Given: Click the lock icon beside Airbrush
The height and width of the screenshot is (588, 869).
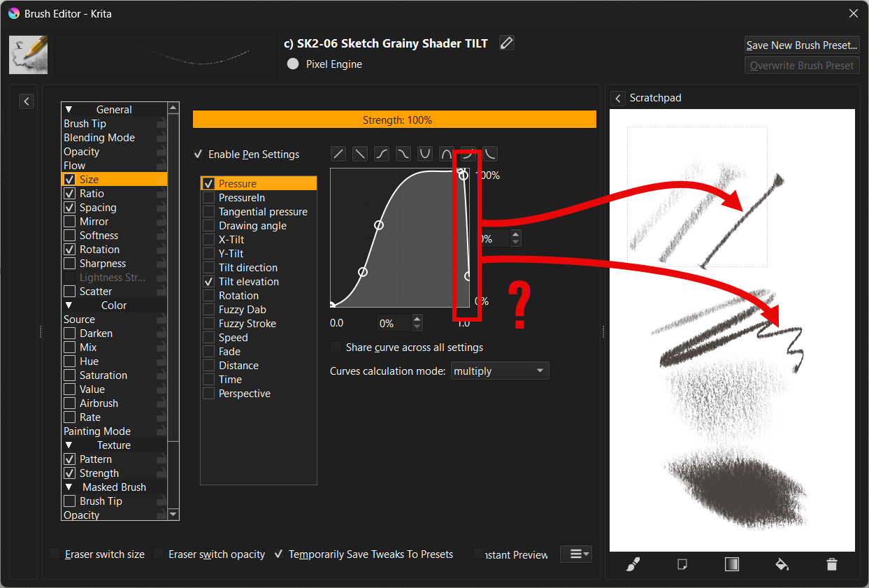Looking at the screenshot, I should point(161,403).
